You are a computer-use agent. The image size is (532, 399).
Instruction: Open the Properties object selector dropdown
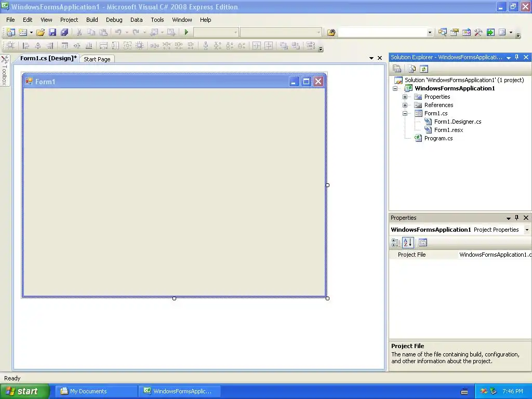[x=527, y=230]
